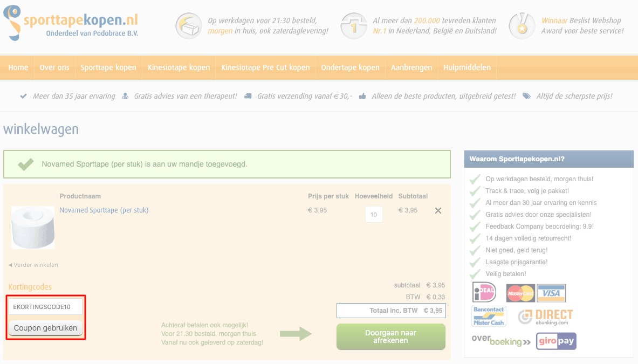Click the MasterCard payment logo
This screenshot has height=364, width=638.
520,293
